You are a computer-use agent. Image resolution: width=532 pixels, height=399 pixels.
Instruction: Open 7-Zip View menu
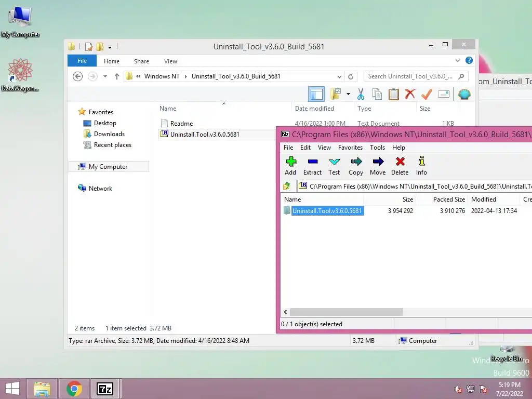click(x=324, y=147)
